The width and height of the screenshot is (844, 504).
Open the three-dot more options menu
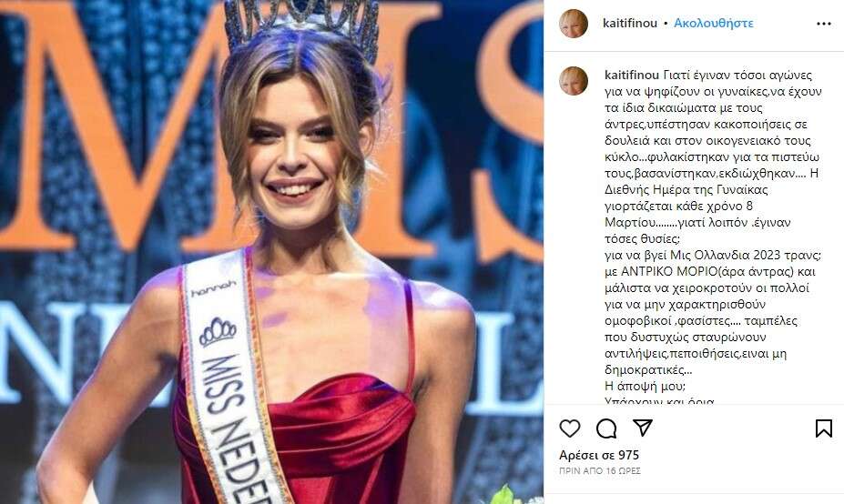point(824,24)
